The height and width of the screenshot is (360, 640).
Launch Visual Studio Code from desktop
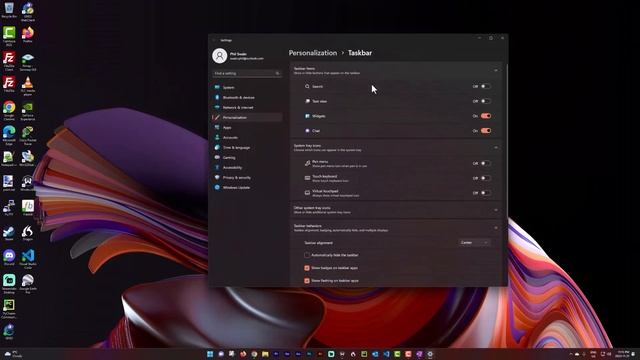[x=27, y=259]
